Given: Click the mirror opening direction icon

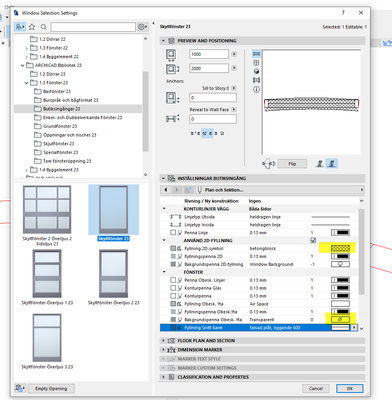Looking at the screenshot, I should point(269,164).
